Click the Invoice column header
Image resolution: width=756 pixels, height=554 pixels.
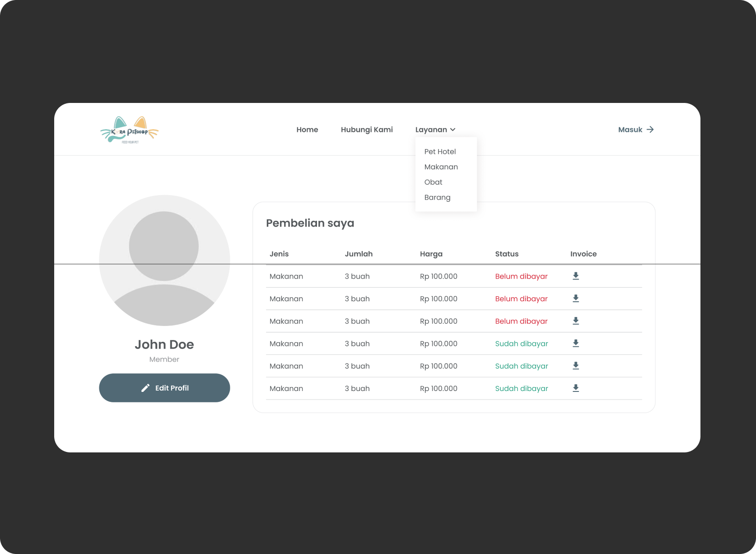coord(583,254)
